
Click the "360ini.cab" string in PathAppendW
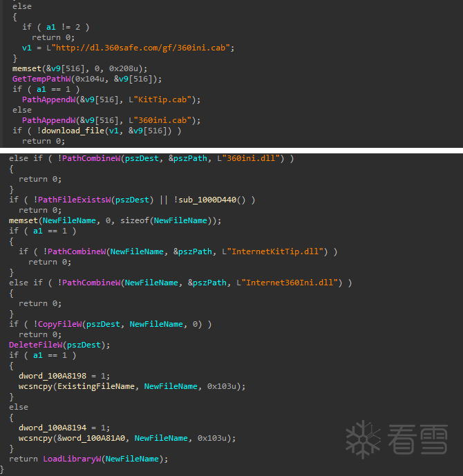pyautogui.click(x=162, y=120)
